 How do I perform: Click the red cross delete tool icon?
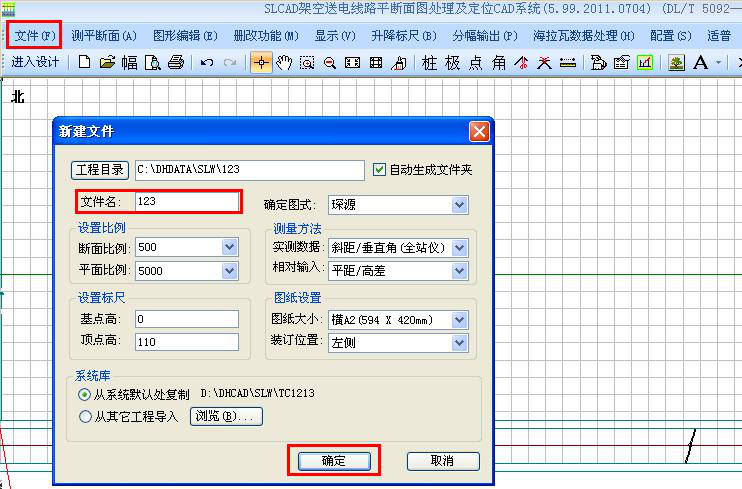pyautogui.click(x=545, y=62)
